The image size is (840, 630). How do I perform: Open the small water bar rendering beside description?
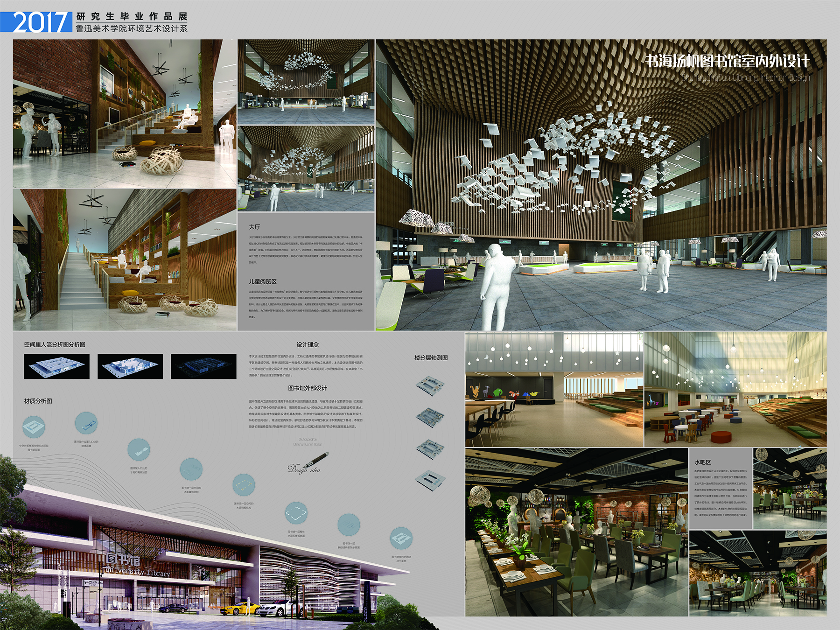point(790,488)
